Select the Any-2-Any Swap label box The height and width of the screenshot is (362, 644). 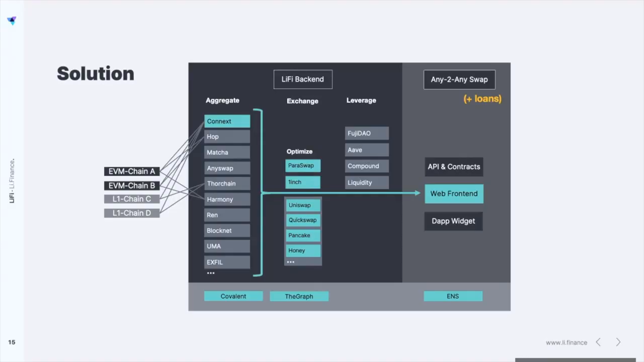coord(459,79)
